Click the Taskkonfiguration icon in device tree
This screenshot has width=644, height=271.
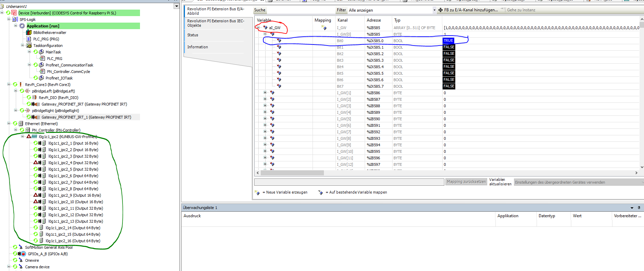click(29, 46)
